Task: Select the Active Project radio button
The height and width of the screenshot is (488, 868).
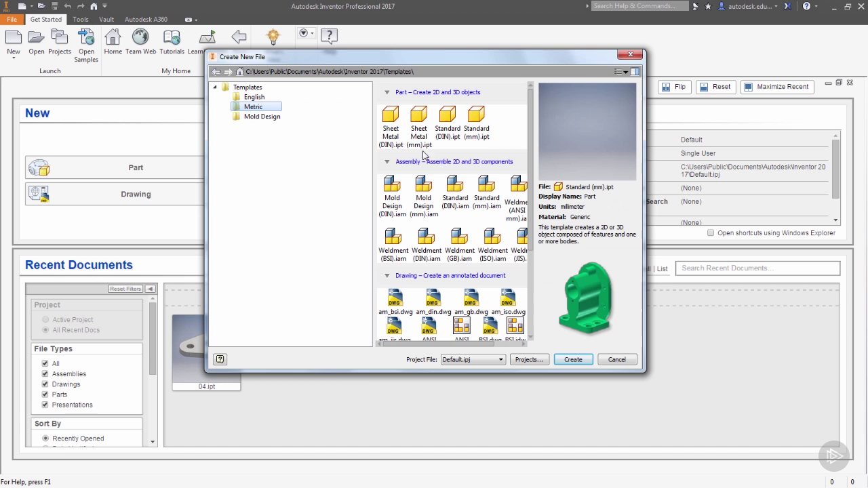Action: (45, 319)
